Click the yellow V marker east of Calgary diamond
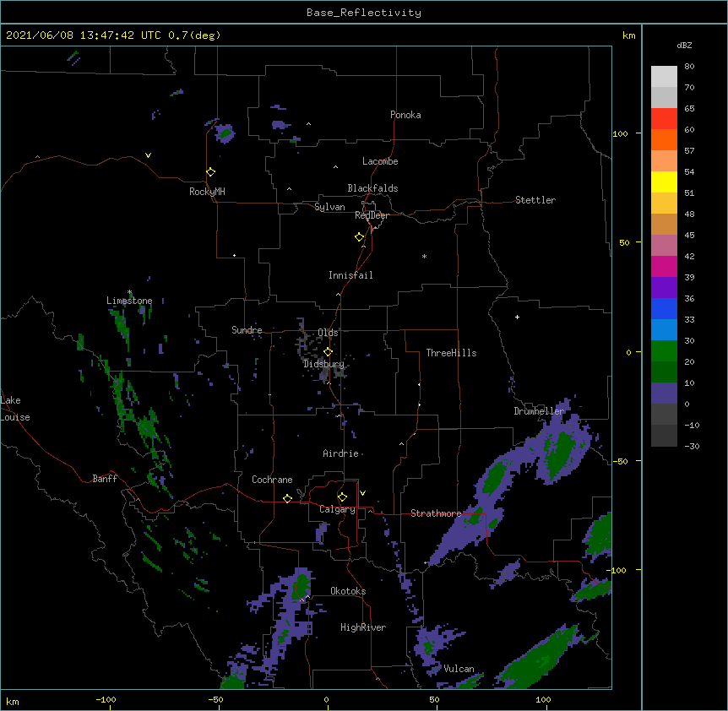Screen dimensions: 728x711 [362, 493]
